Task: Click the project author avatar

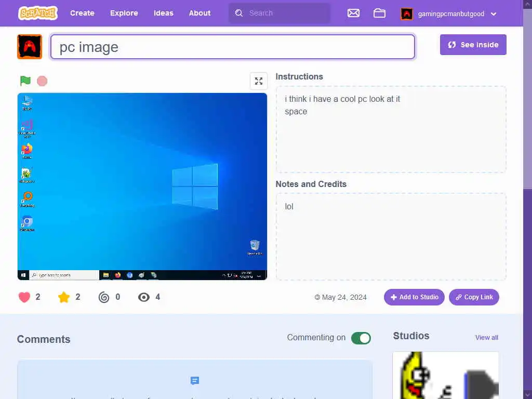Action: (x=30, y=46)
